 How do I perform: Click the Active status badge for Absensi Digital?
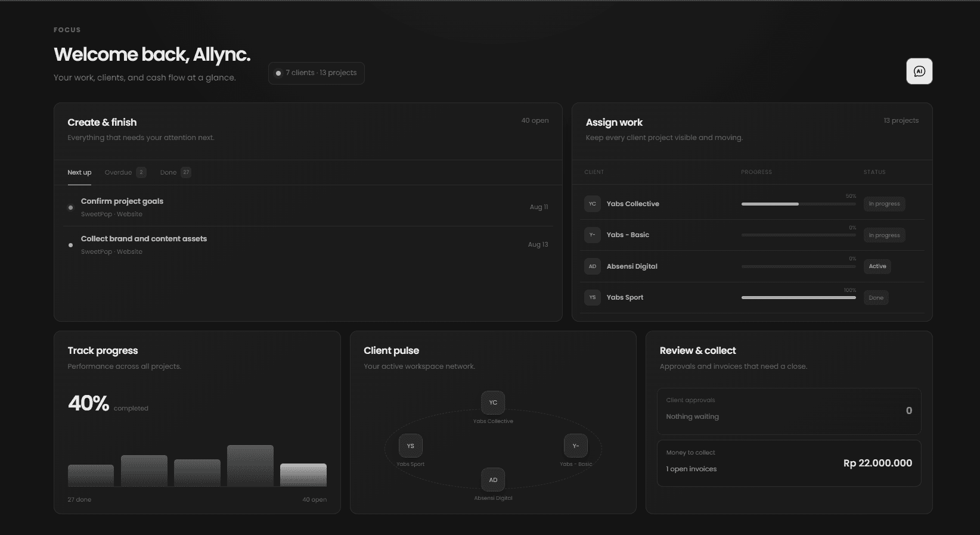pyautogui.click(x=877, y=266)
